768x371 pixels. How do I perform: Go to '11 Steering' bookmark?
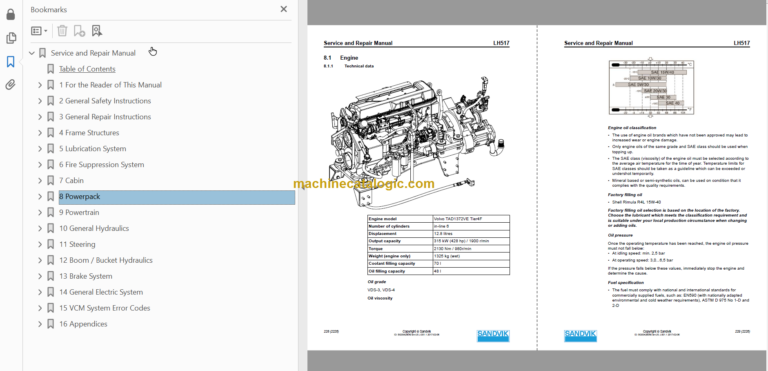point(77,244)
